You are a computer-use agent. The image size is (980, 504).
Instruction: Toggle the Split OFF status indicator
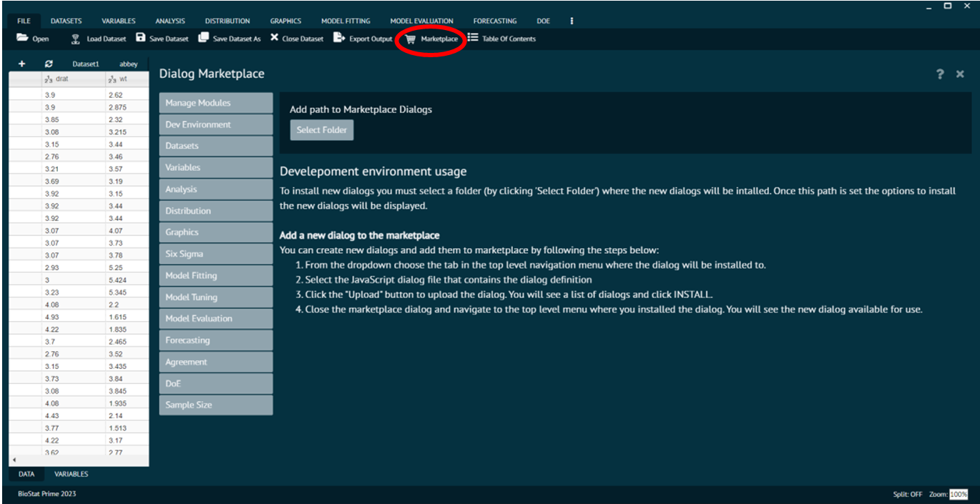point(907,494)
